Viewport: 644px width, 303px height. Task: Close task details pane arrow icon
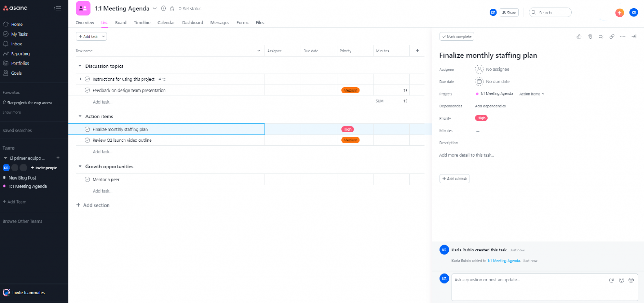click(x=634, y=37)
